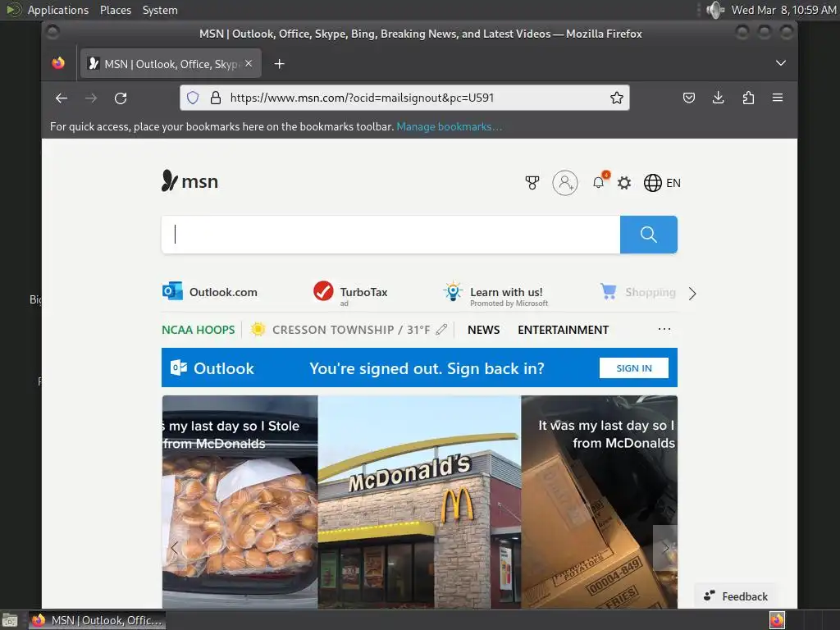
Task: Click the forward navigation arrow
Action: click(91, 98)
